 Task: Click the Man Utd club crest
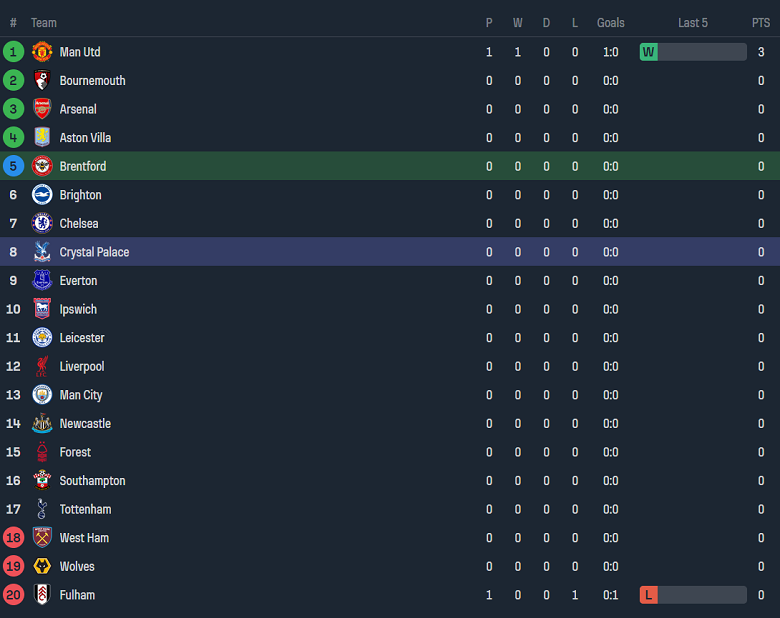pos(42,52)
